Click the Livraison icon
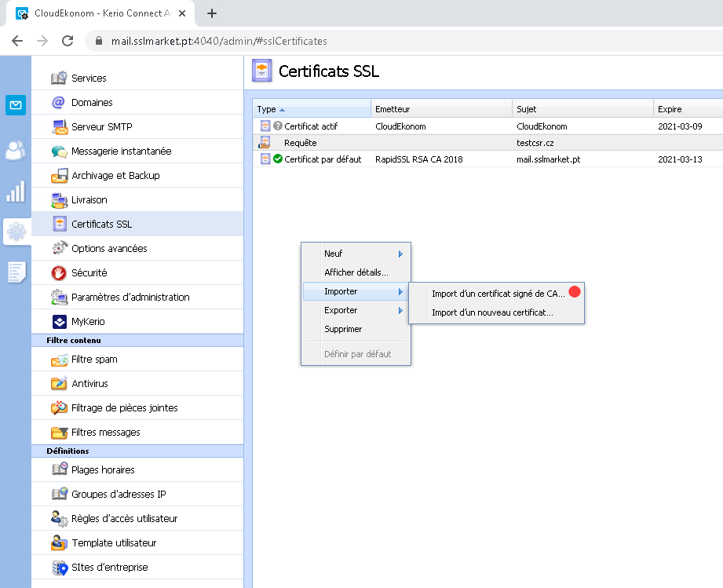The width and height of the screenshot is (723, 588). coord(60,200)
